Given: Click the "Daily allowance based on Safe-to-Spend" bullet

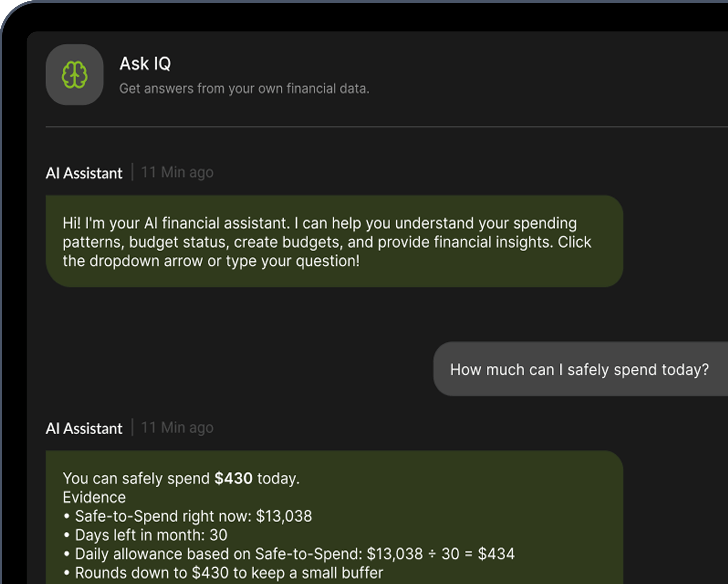Looking at the screenshot, I should [x=295, y=554].
